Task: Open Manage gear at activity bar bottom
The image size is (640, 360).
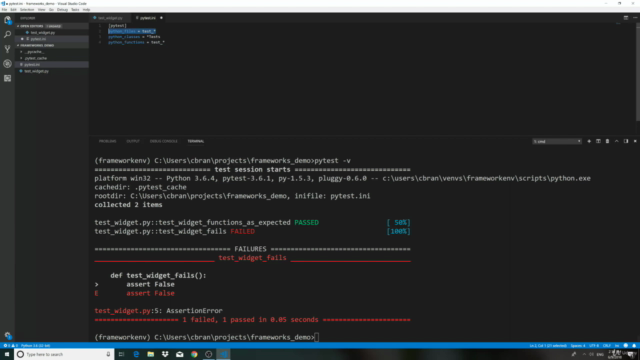Action: coord(7,335)
